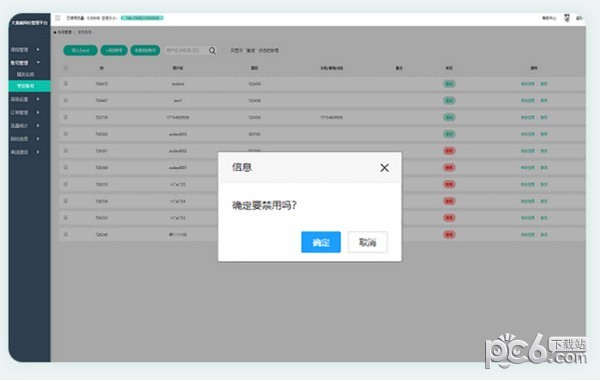The height and width of the screenshot is (381, 600).
Task: Select the checkbox for user testtest
Action: click(x=65, y=84)
